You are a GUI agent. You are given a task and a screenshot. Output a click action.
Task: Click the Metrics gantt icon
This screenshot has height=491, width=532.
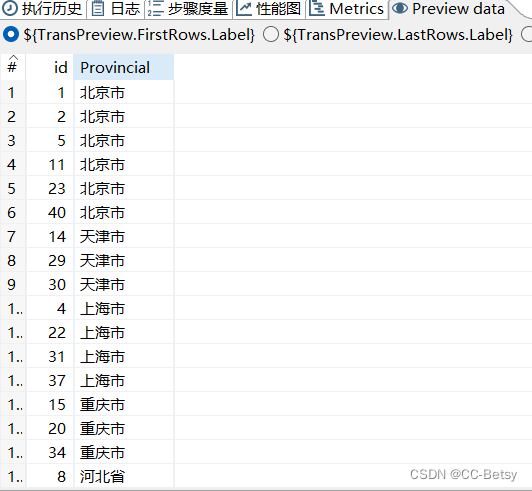coord(317,8)
